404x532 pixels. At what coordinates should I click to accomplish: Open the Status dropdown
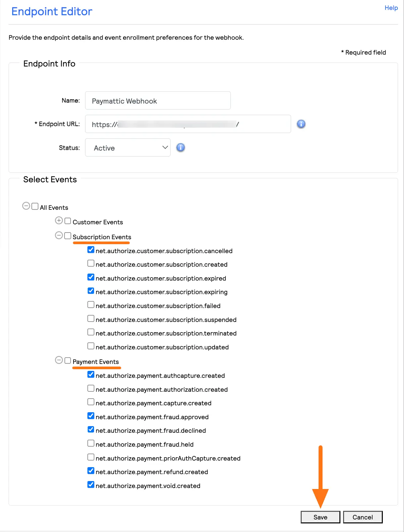click(128, 148)
